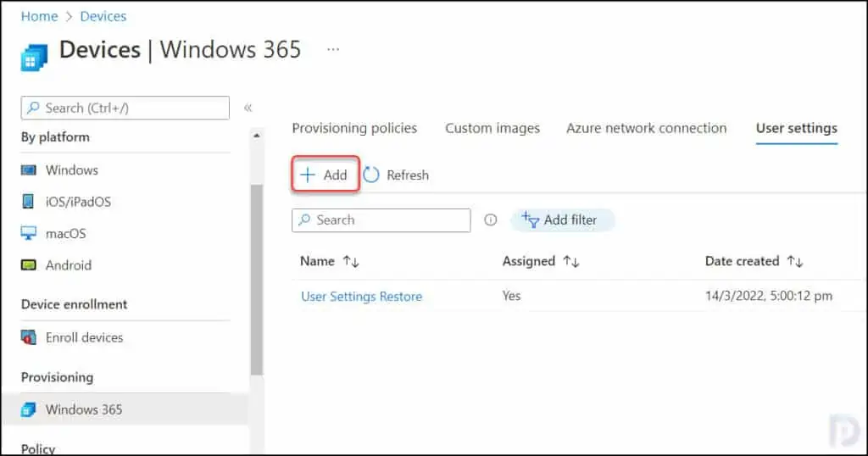
Task: Click the Provisioning section heading
Action: pyautogui.click(x=57, y=377)
